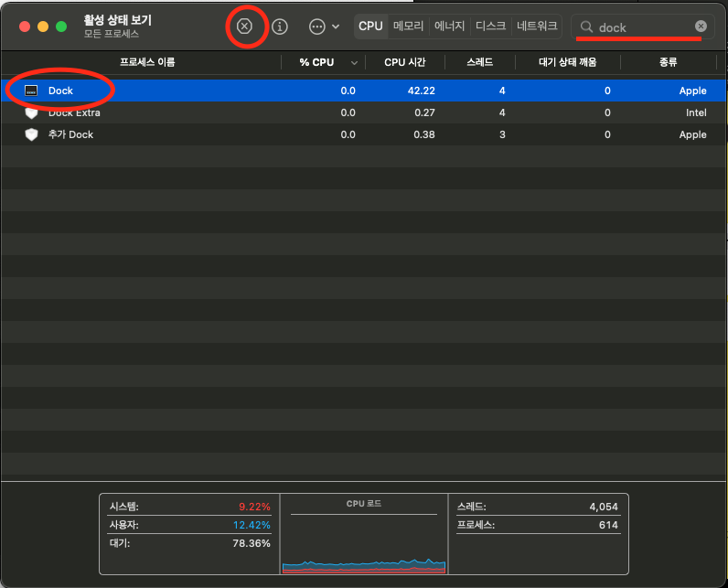The image size is (728, 588).
Task: Switch to the 디스크 tab
Action: pos(491,26)
